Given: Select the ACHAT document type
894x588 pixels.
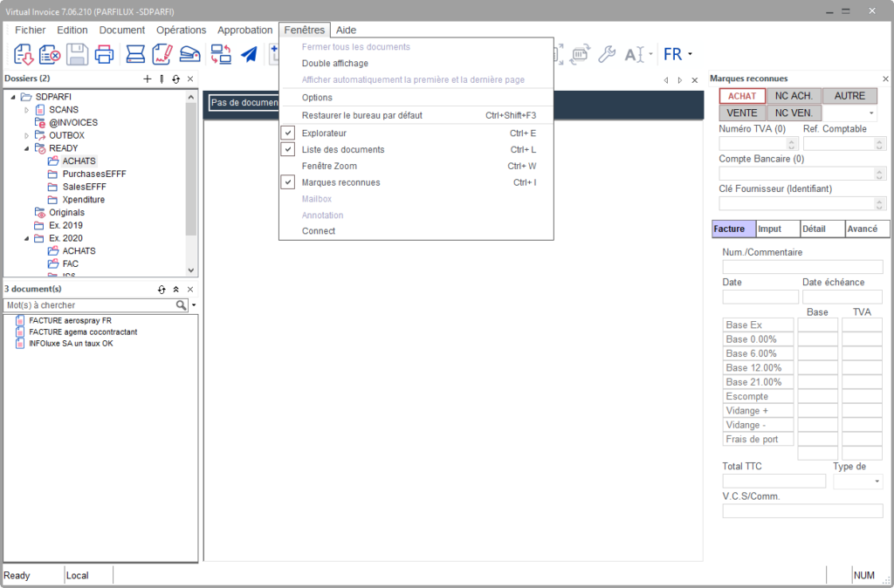Looking at the screenshot, I should (x=742, y=96).
